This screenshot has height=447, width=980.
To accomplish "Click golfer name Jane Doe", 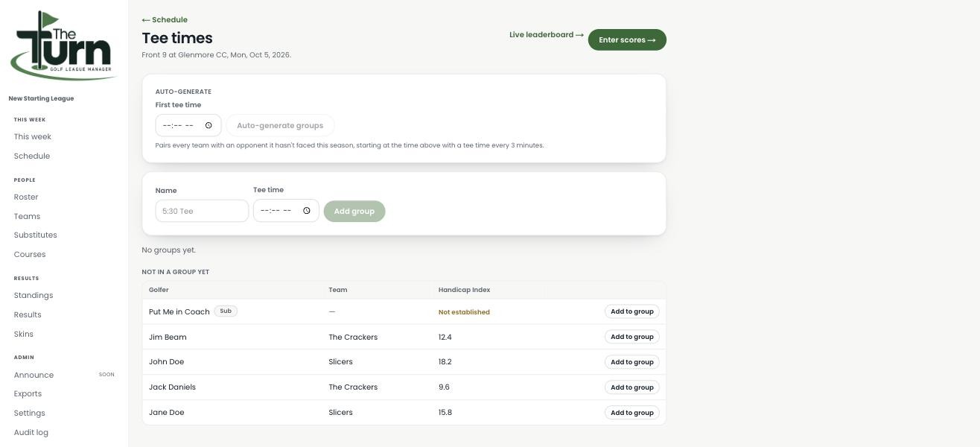I will click(x=167, y=413).
